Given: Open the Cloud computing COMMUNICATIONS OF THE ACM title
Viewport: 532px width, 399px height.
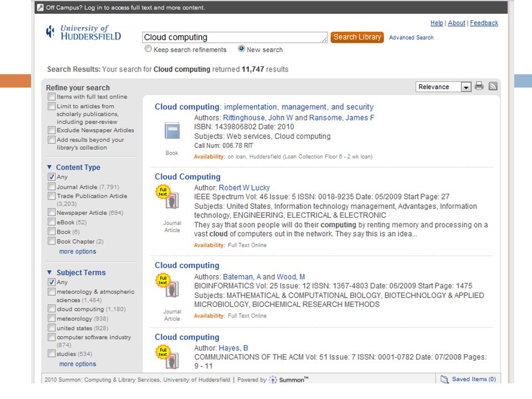Looking at the screenshot, I should pos(187,337).
